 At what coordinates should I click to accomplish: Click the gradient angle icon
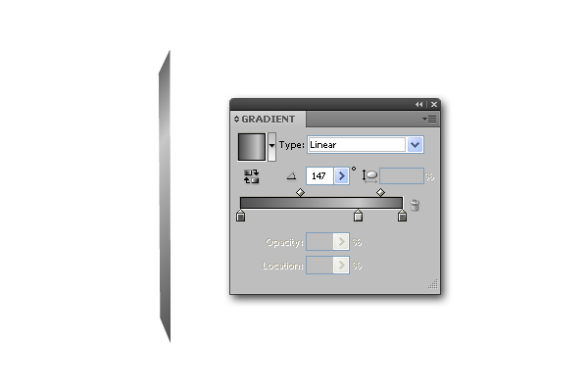(x=291, y=175)
